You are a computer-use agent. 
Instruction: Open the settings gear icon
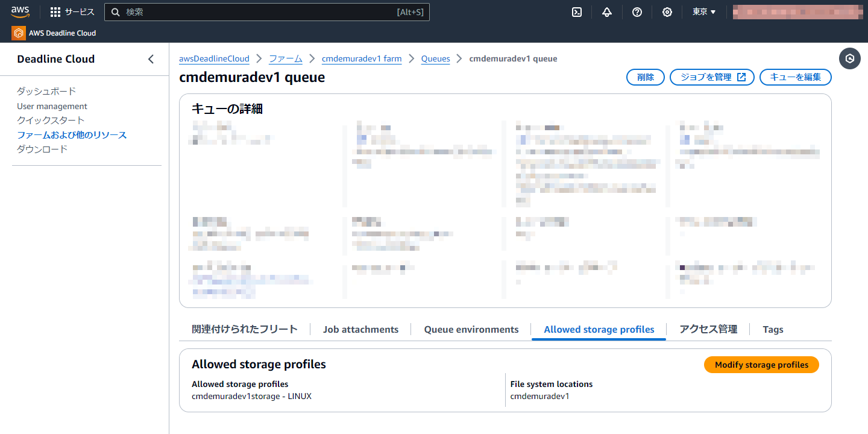667,12
